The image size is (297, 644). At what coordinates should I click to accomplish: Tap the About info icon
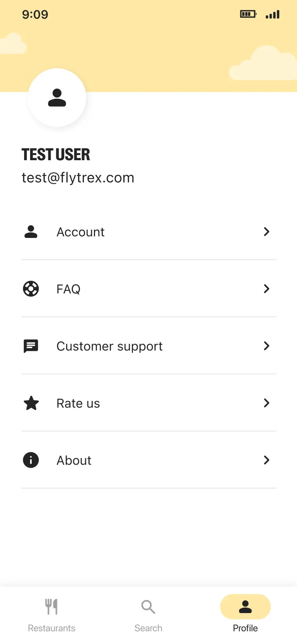pyautogui.click(x=31, y=460)
